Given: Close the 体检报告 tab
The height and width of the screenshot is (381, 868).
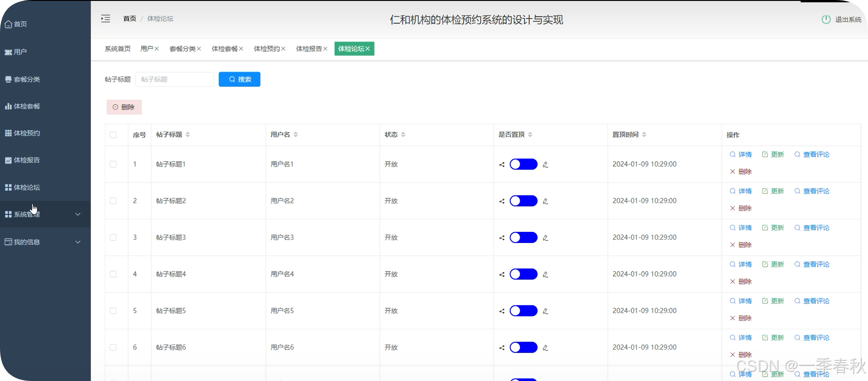Looking at the screenshot, I should pyautogui.click(x=325, y=49).
